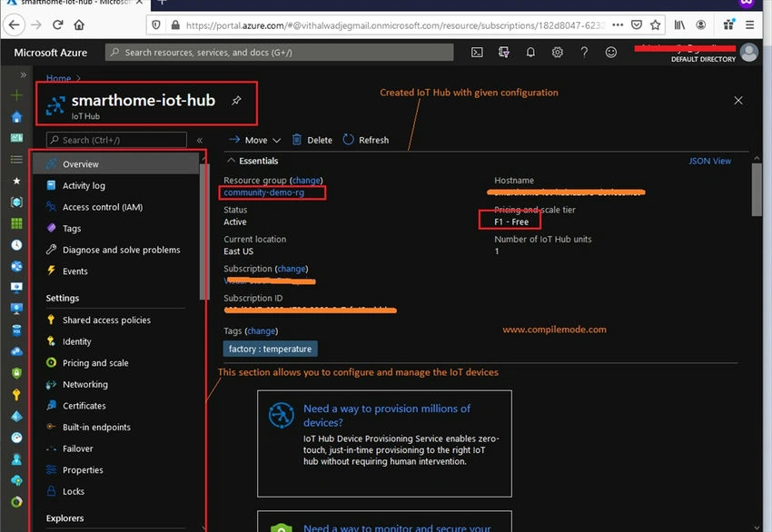Click the resource menu scrollbar
This screenshot has height=532, width=772.
203,232
